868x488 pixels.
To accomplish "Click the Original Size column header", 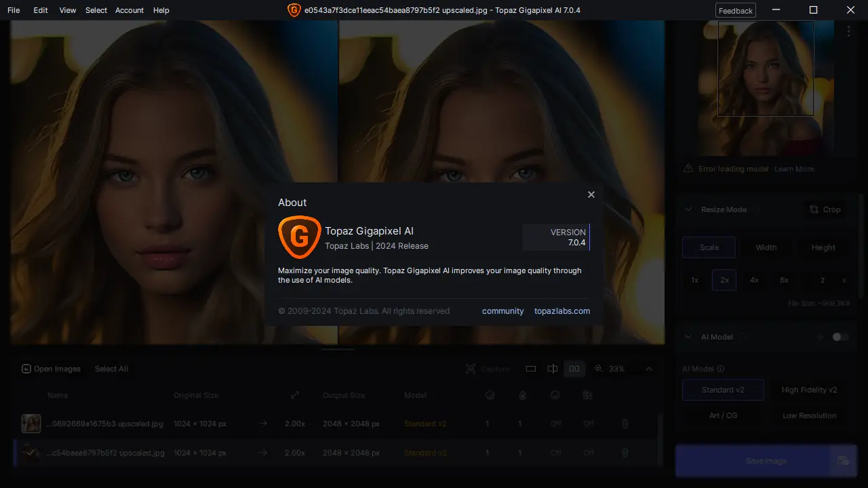I will (x=197, y=395).
